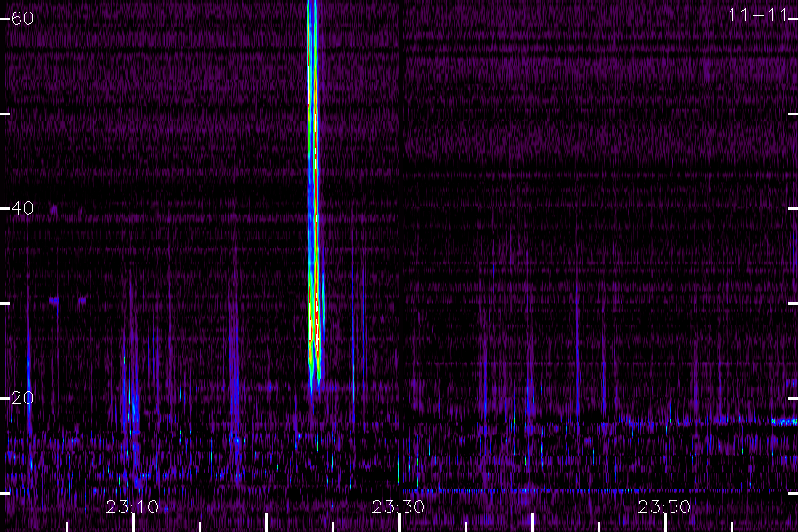Select the 11-11 date label
Image resolution: width=798 pixels, height=532 pixels.
click(758, 15)
